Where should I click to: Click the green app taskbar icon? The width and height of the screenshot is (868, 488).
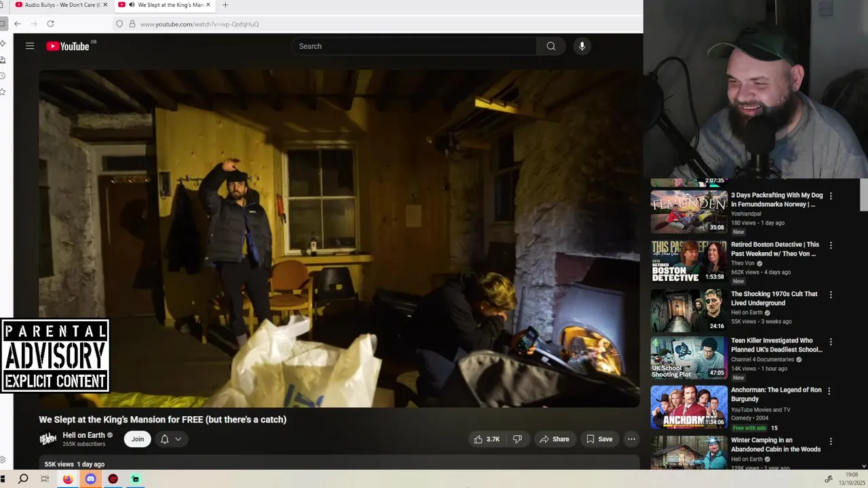pos(136,479)
